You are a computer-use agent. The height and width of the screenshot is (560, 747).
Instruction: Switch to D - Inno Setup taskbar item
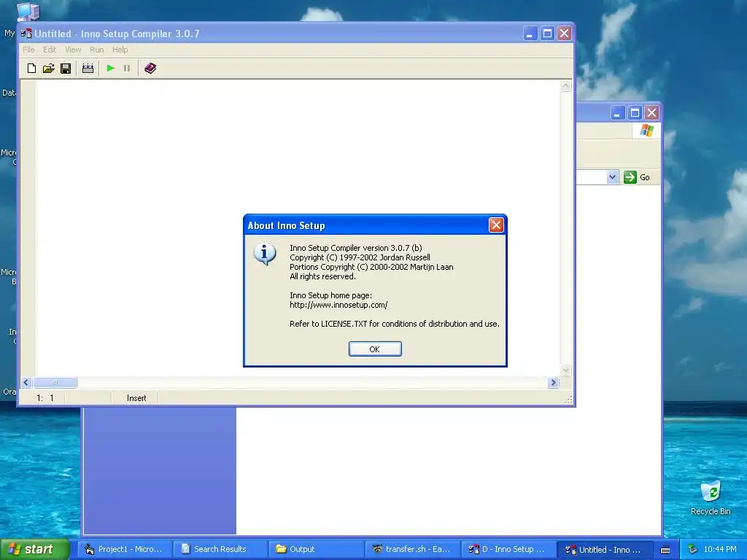508,549
